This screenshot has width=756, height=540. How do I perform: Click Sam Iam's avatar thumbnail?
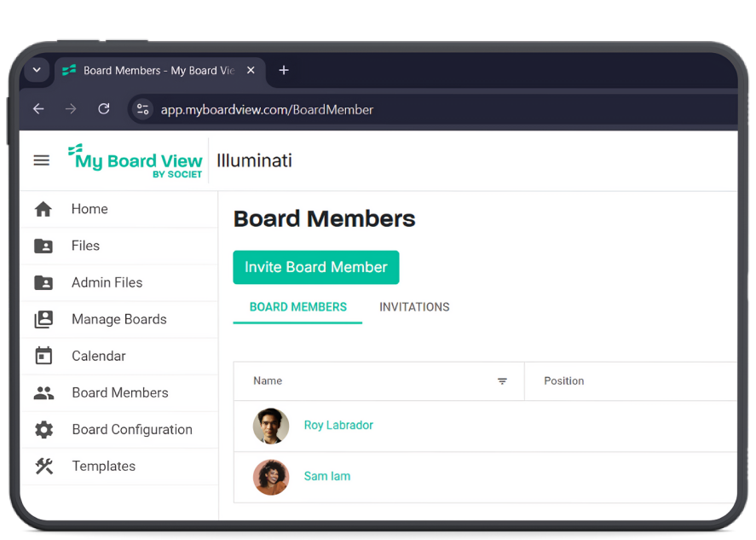(x=270, y=476)
